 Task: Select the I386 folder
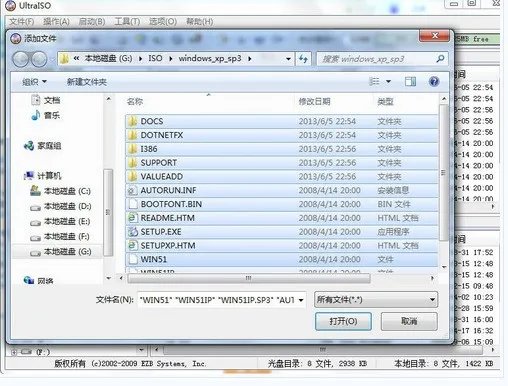pyautogui.click(x=281, y=149)
